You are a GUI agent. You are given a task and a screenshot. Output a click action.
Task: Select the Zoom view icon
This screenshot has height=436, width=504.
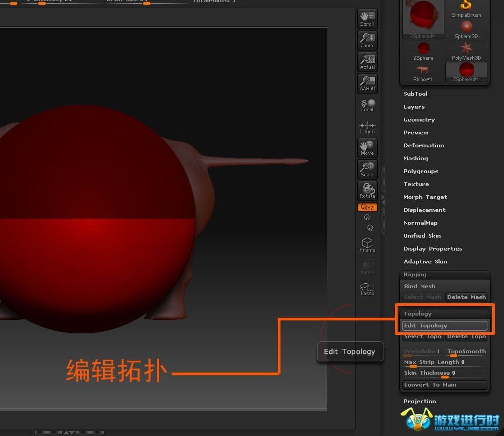point(368,40)
